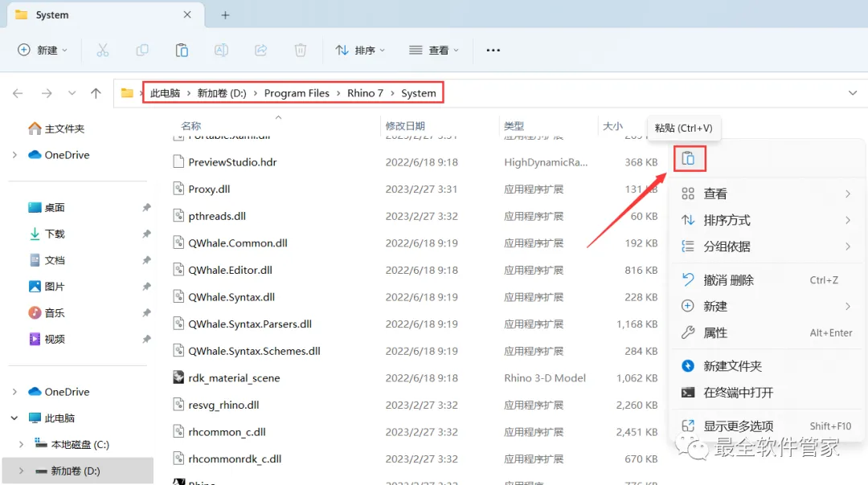The height and width of the screenshot is (485, 868).
Task: Open recent locations dropdown chevron
Action: click(72, 93)
